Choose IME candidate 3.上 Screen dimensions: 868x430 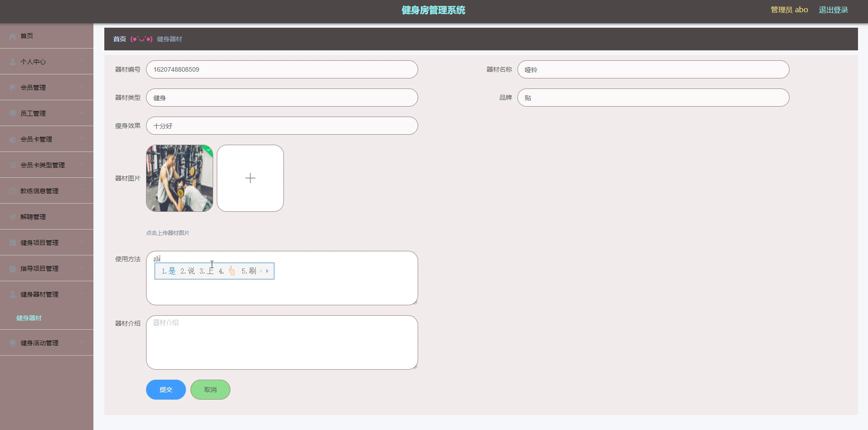pos(206,271)
